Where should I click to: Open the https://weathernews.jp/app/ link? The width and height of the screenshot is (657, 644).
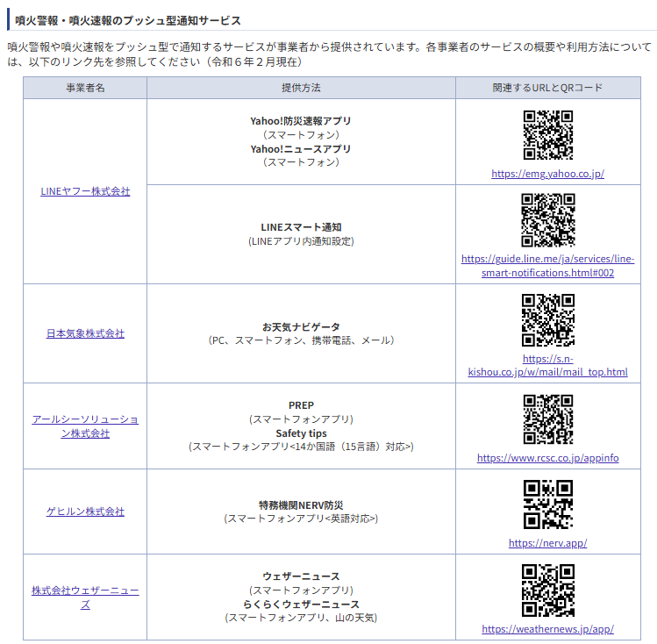click(x=547, y=629)
